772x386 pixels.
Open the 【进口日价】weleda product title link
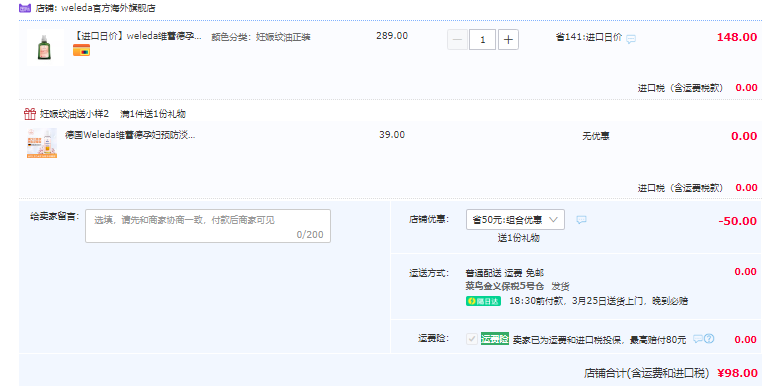137,36
